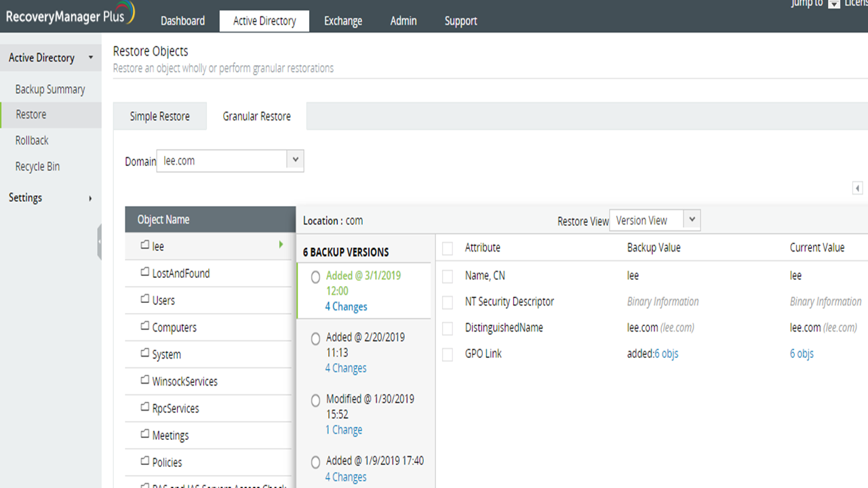Screen dimensions: 868x488
Task: Tick the NT Security Descriptor checkbox
Action: (448, 302)
